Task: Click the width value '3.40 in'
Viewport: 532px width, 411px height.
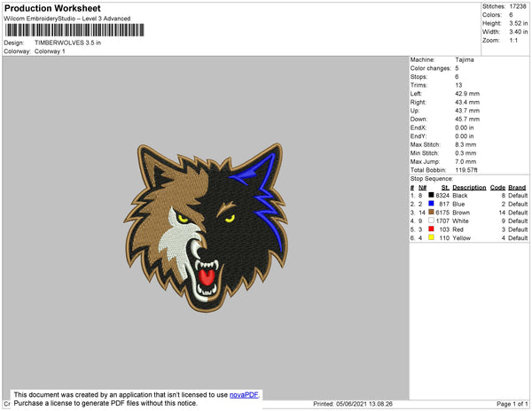Action: coord(518,32)
